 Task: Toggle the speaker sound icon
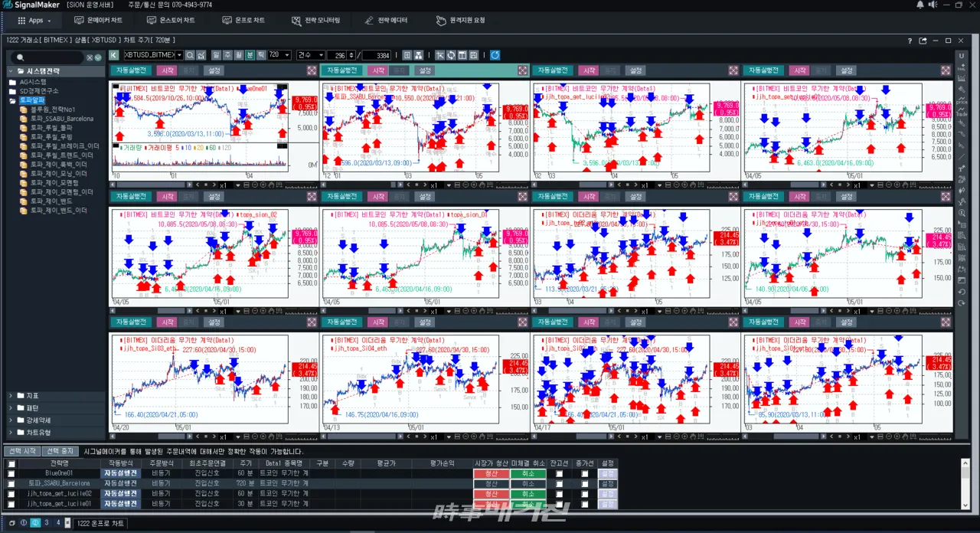coord(932,5)
